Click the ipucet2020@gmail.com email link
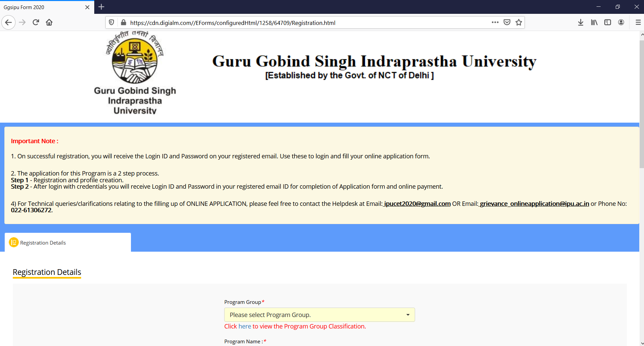Image resolution: width=644 pixels, height=346 pixels. (417, 203)
